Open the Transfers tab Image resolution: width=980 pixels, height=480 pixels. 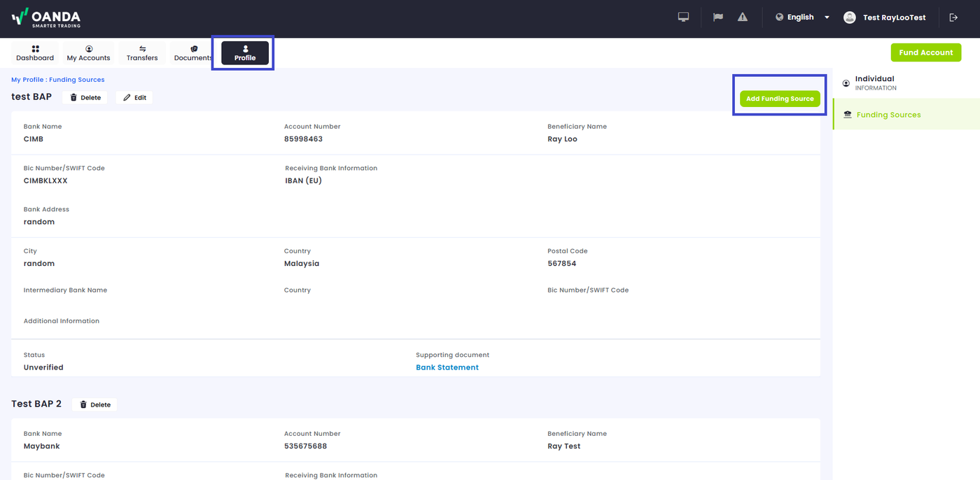tap(142, 53)
